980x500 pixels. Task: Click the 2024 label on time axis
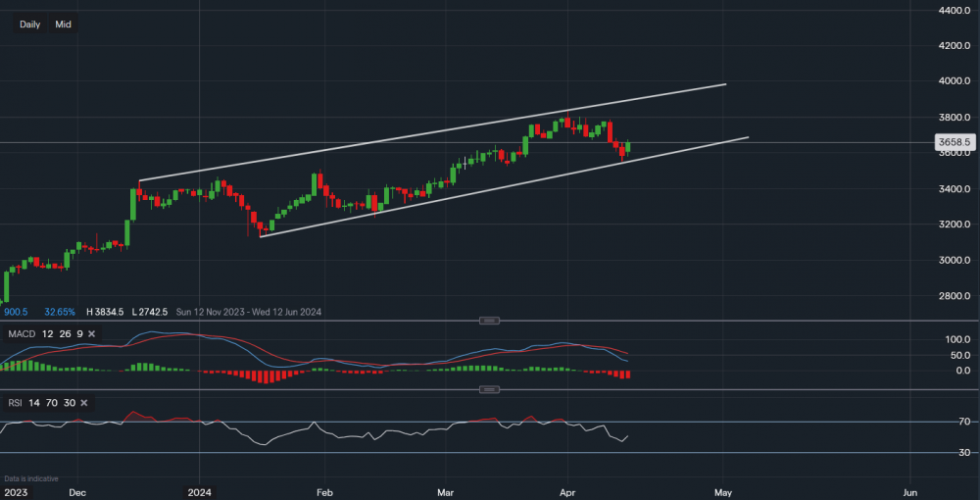[200, 491]
